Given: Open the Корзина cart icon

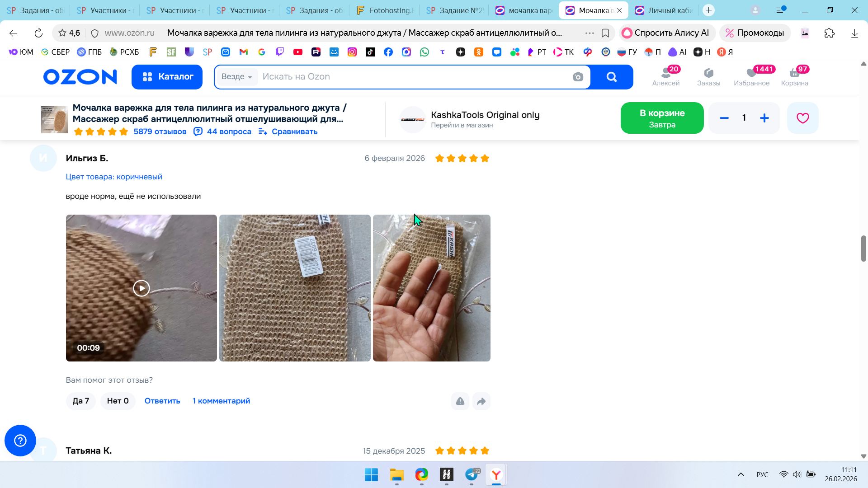Looking at the screenshot, I should [794, 76].
